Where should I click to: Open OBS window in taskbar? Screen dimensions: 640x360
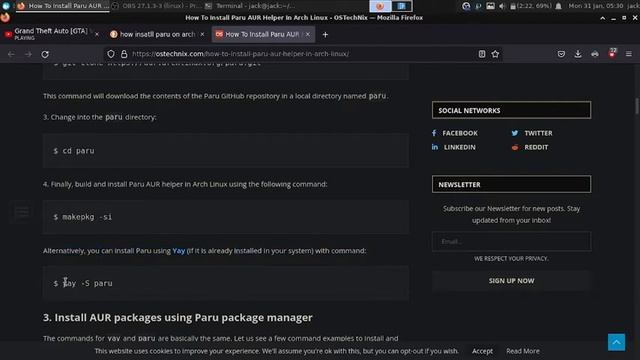[x=156, y=6]
